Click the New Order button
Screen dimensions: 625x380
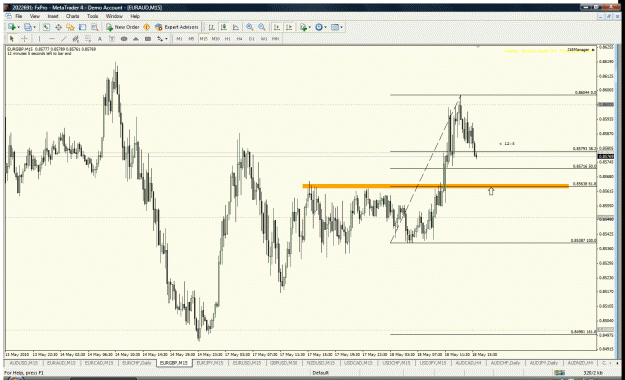coord(123,27)
